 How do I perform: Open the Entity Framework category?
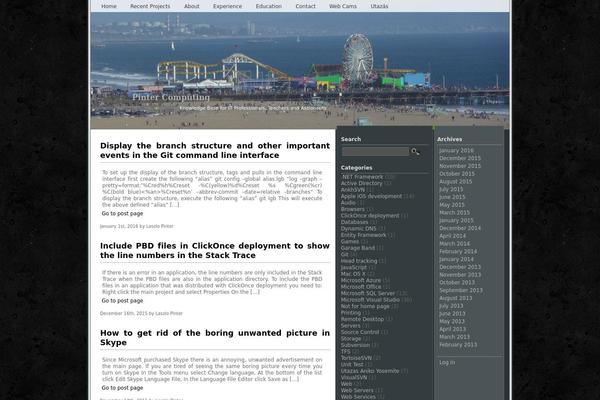364,235
